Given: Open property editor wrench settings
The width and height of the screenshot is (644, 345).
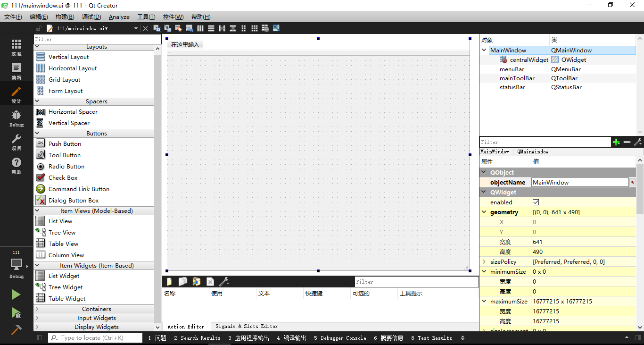Looking at the screenshot, I should pyautogui.click(x=638, y=142).
